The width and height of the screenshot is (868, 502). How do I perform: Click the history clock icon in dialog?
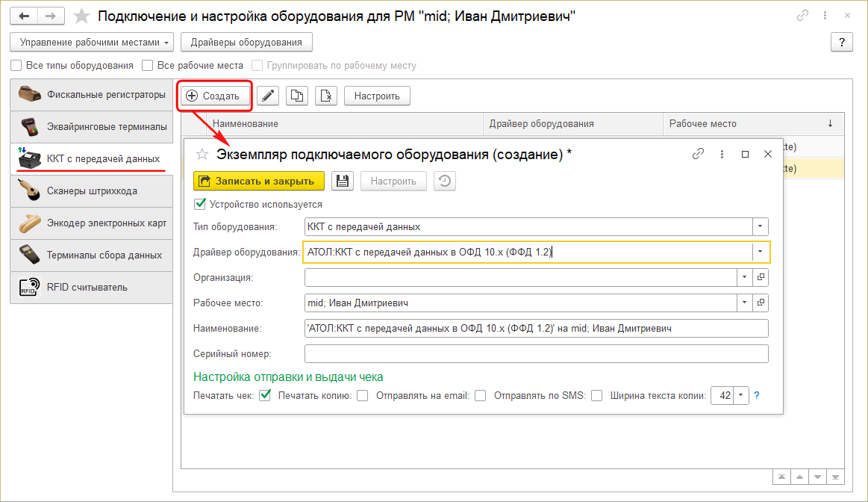click(445, 181)
